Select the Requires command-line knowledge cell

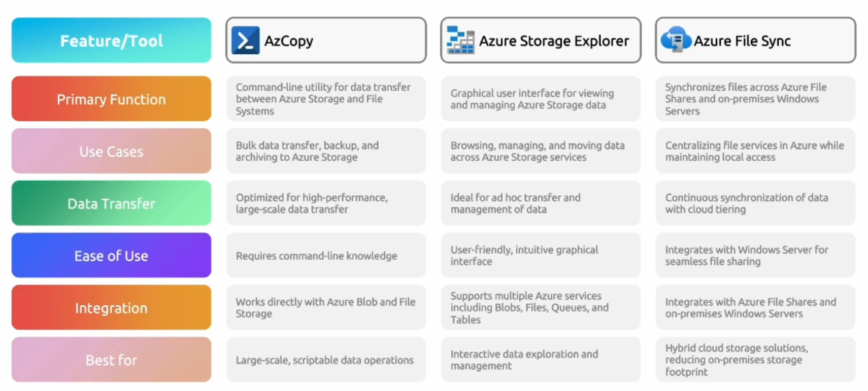pyautogui.click(x=326, y=256)
